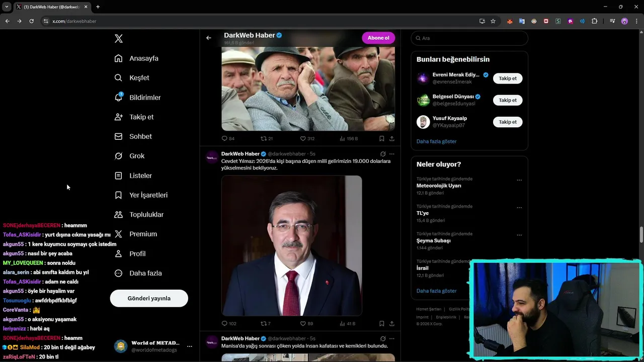644x362 pixels.
Task: Open options for Şeyma Subaşı trend
Action: 519,235
